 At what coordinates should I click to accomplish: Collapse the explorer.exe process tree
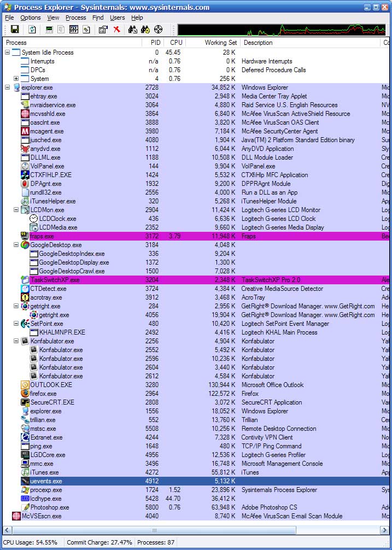(x=7, y=87)
